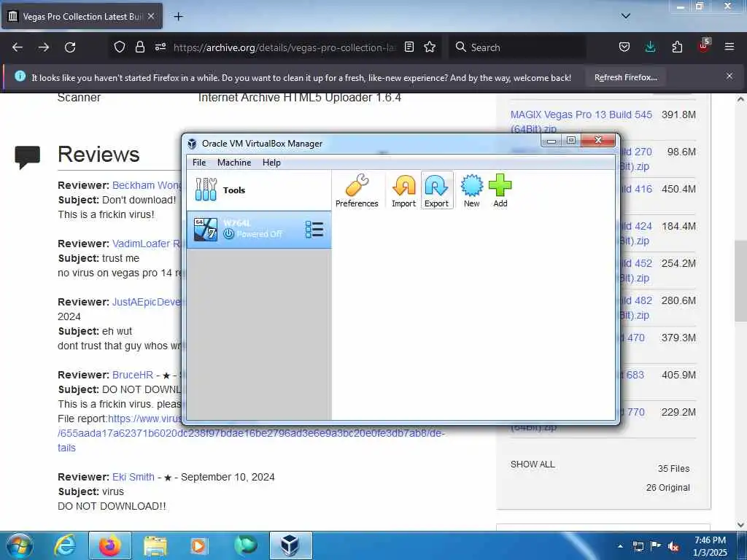This screenshot has height=560, width=747.
Task: Click the 26 Original text
Action: click(667, 488)
